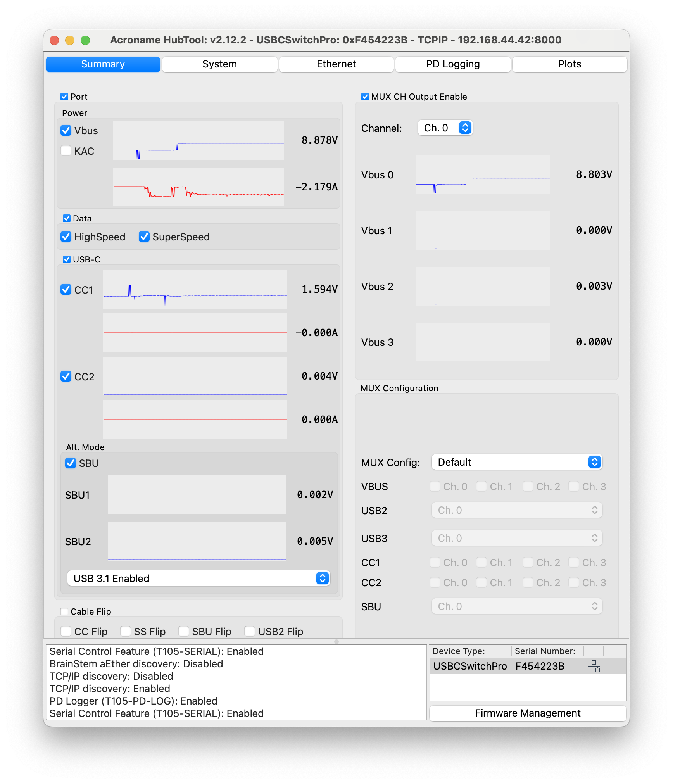Image resolution: width=673 pixels, height=784 pixels.
Task: Disable the SBU alt mode checkbox
Action: [71, 463]
